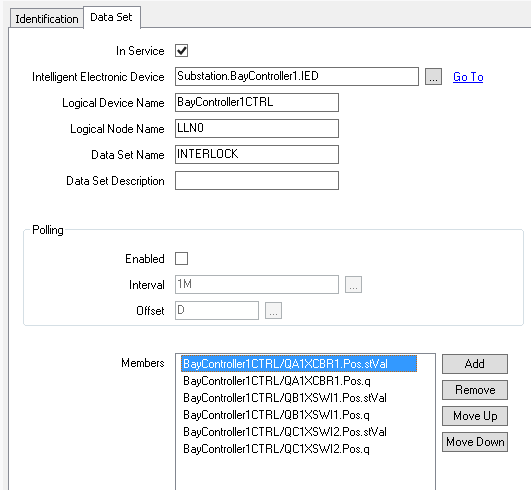
Task: Follow the Go To link
Action: click(x=468, y=77)
